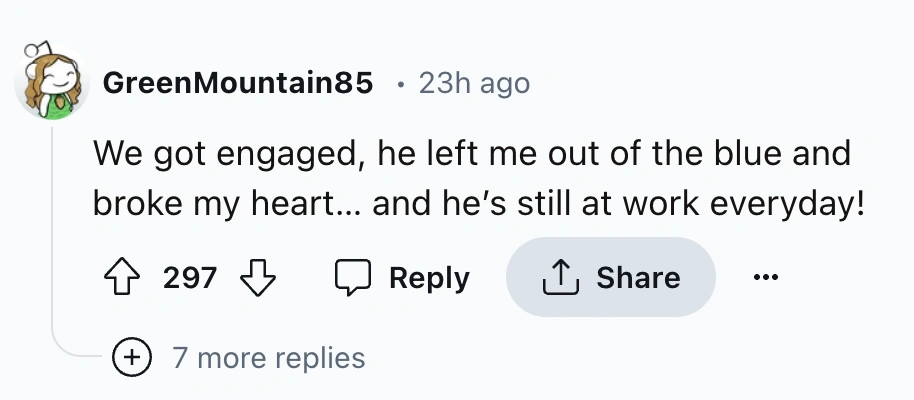
Task: Click the 23h ago timestamp
Action: tap(474, 84)
